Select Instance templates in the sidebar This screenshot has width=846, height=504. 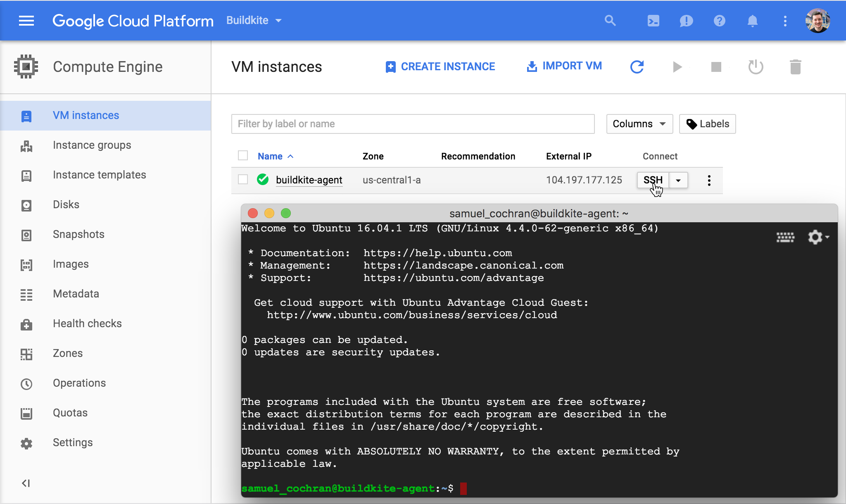105,175
